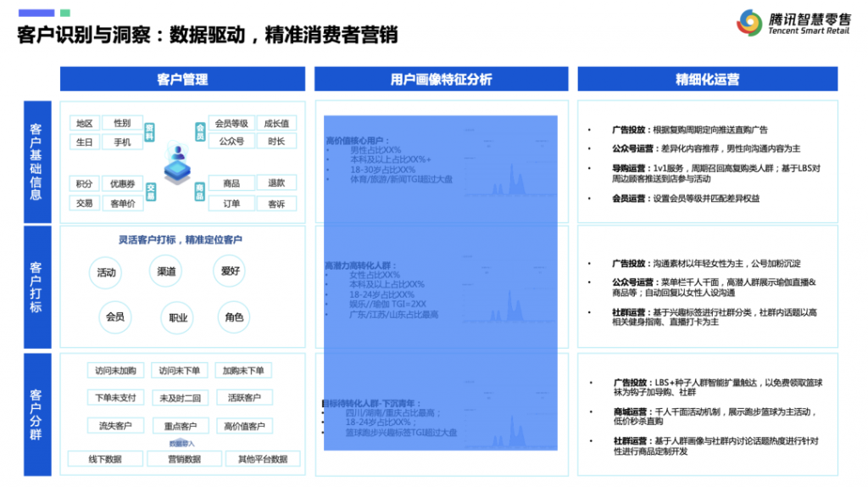Choose the 流失客户 segment box
The height and width of the screenshot is (487, 868).
pyautogui.click(x=115, y=426)
